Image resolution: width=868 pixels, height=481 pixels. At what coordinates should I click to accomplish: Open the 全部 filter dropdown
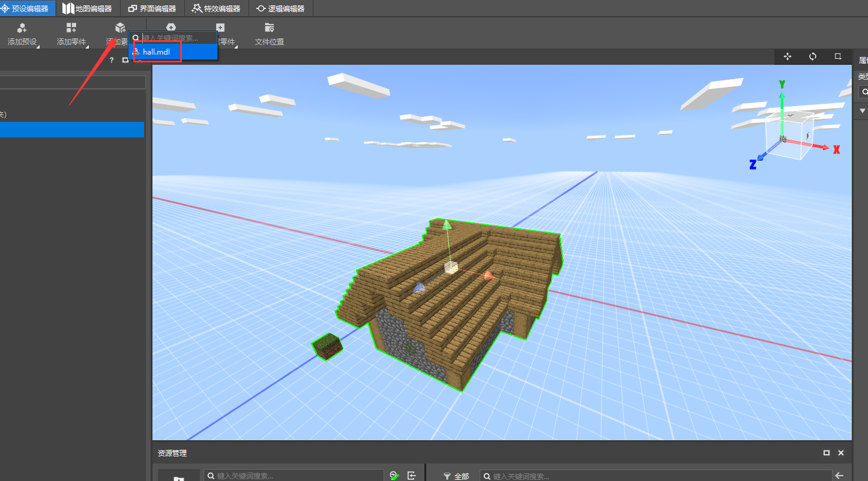456,476
